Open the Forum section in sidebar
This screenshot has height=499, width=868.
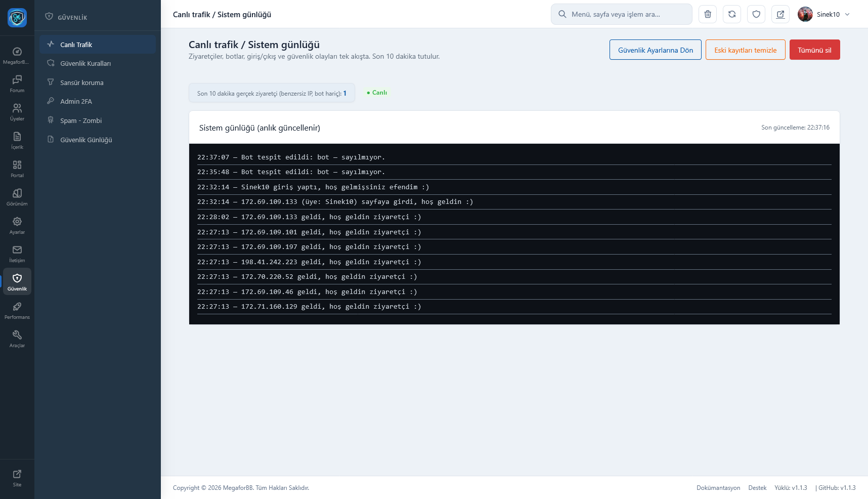17,84
